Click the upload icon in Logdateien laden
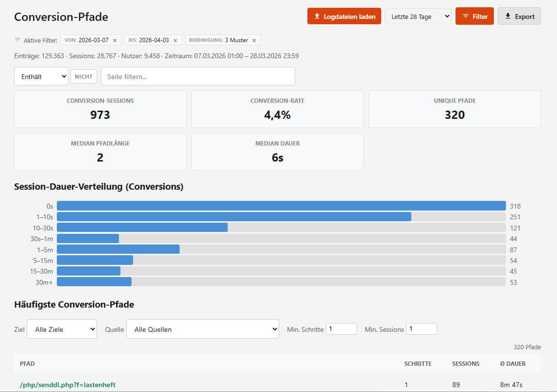 [317, 16]
